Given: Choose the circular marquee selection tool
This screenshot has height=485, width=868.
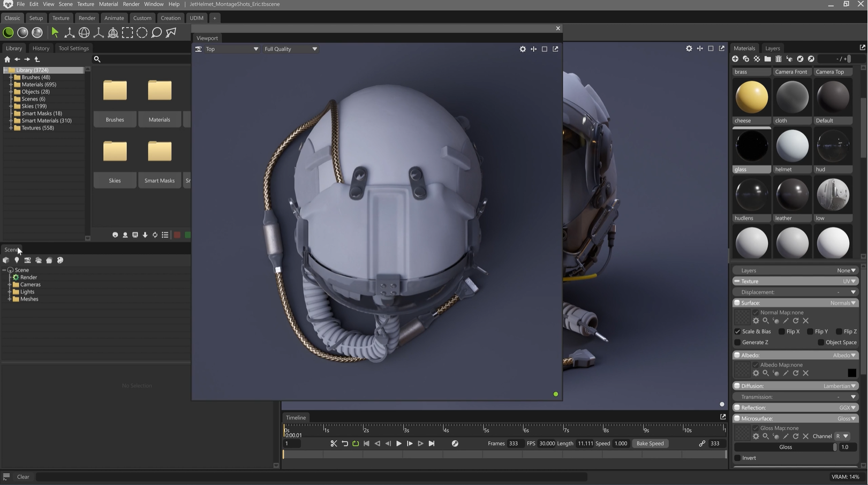Looking at the screenshot, I should click(x=142, y=33).
